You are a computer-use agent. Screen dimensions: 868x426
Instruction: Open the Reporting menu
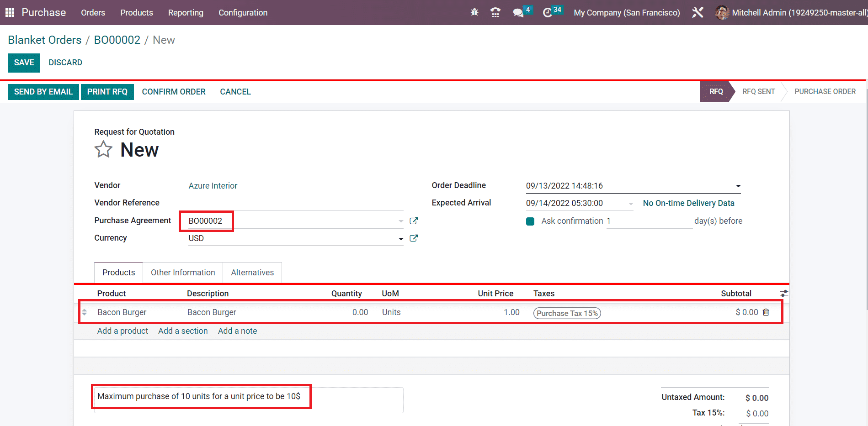coord(186,13)
